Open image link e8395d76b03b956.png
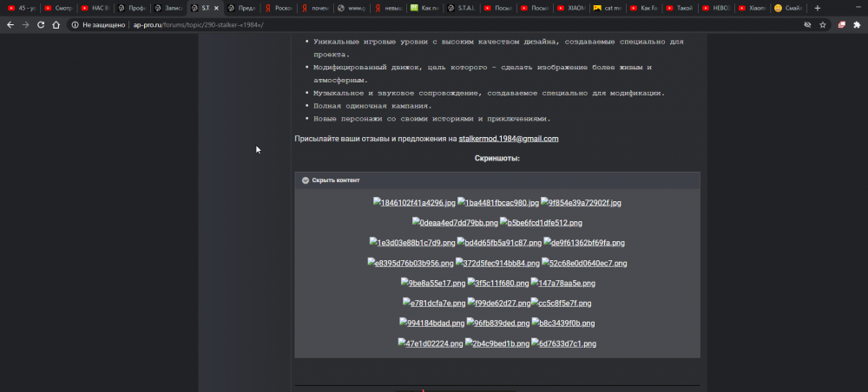The width and height of the screenshot is (868, 392). [x=411, y=263]
